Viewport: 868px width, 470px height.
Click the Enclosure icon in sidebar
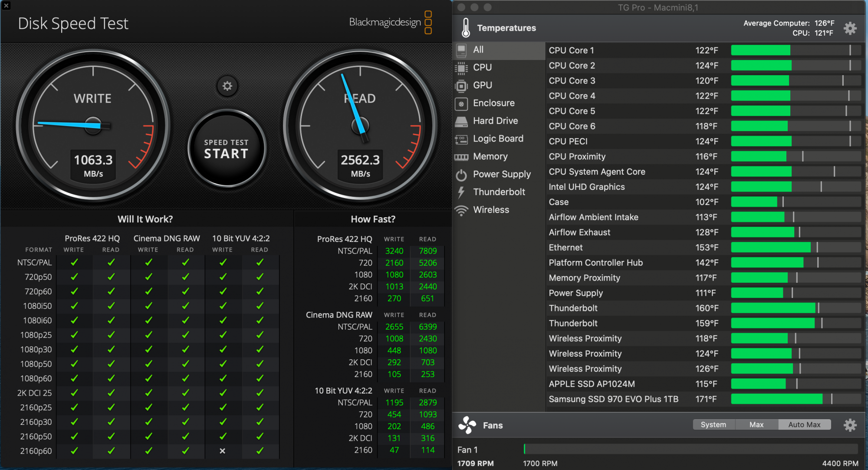coord(461,103)
